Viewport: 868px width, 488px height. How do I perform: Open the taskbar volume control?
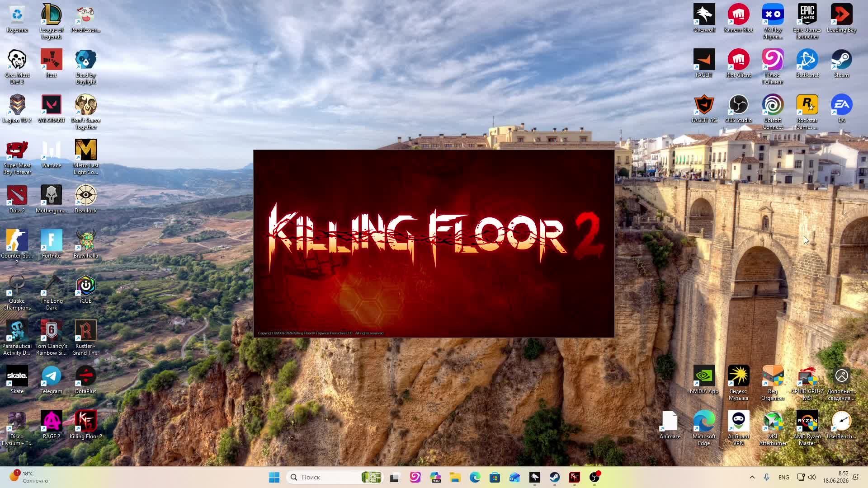click(812, 477)
